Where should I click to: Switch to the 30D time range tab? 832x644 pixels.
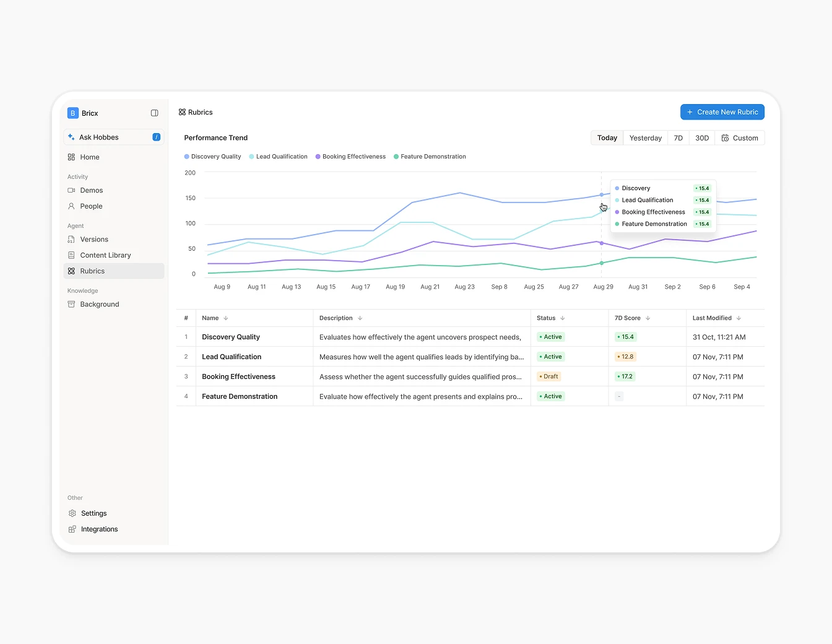click(702, 137)
